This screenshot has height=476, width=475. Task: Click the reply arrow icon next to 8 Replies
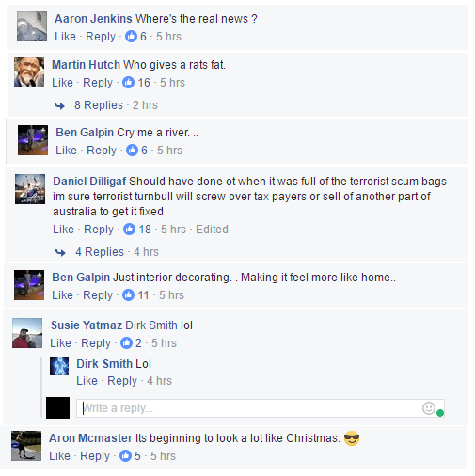tap(59, 105)
